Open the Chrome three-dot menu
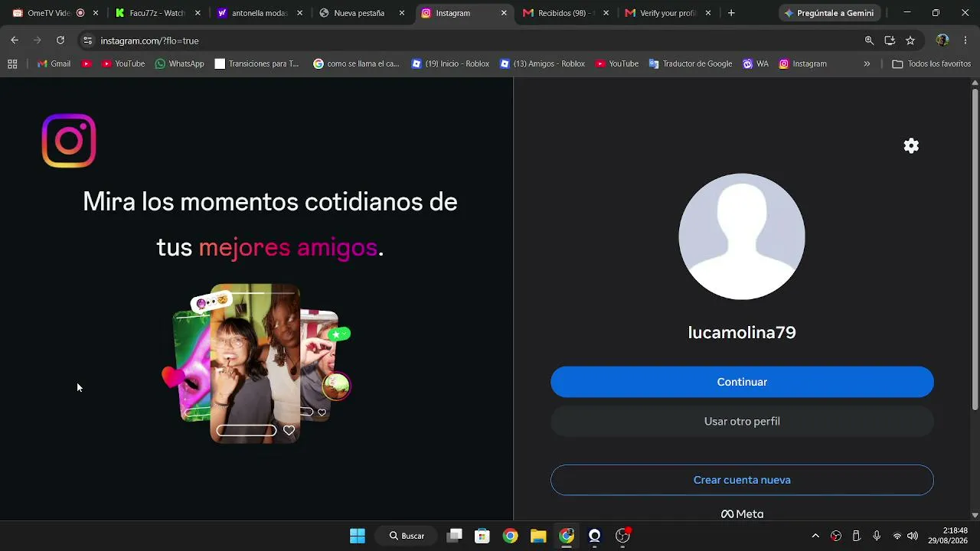Image resolution: width=980 pixels, height=551 pixels. (965, 41)
